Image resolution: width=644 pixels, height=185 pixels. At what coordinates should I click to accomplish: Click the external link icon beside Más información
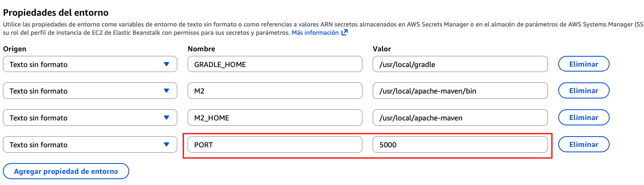(344, 33)
